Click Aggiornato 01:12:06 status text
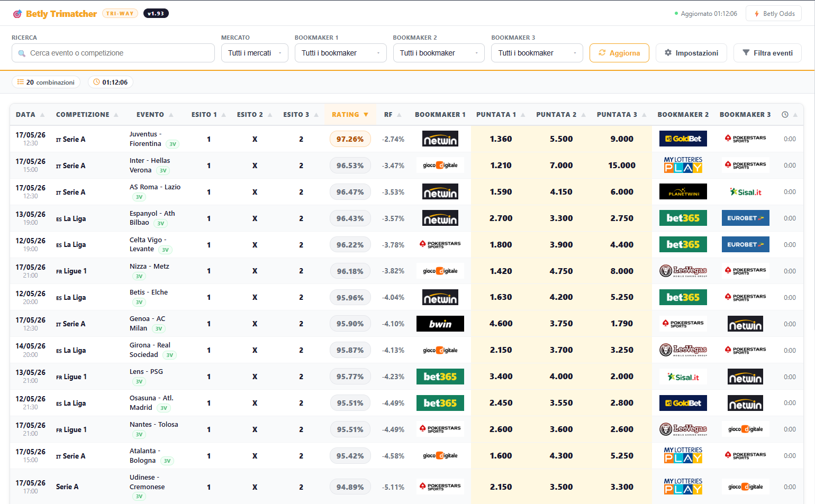 [x=709, y=14]
